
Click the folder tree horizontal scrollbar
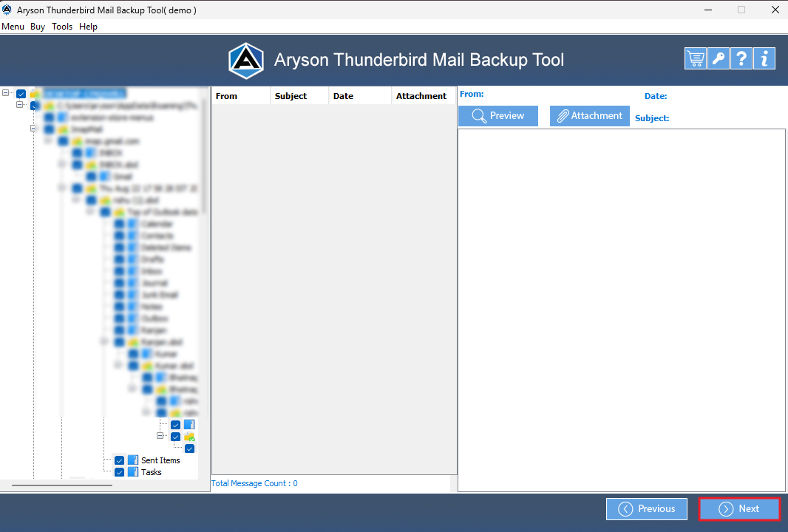pos(62,485)
